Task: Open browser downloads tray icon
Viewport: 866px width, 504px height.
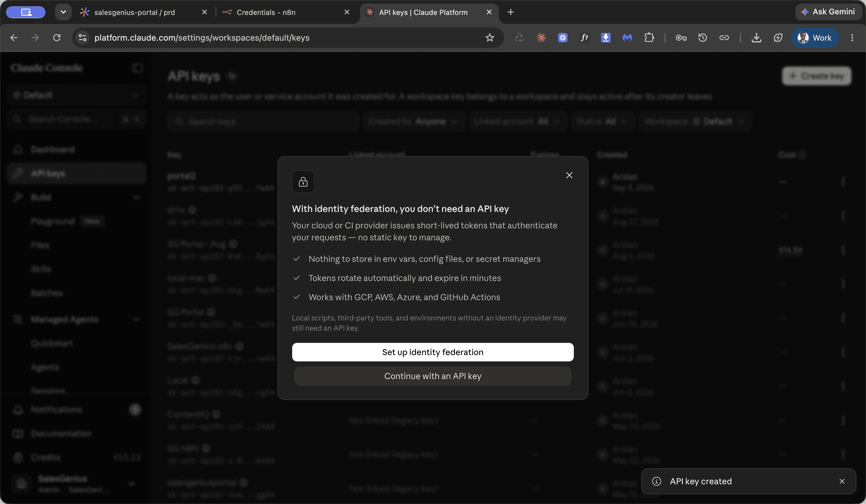Action: [x=756, y=38]
